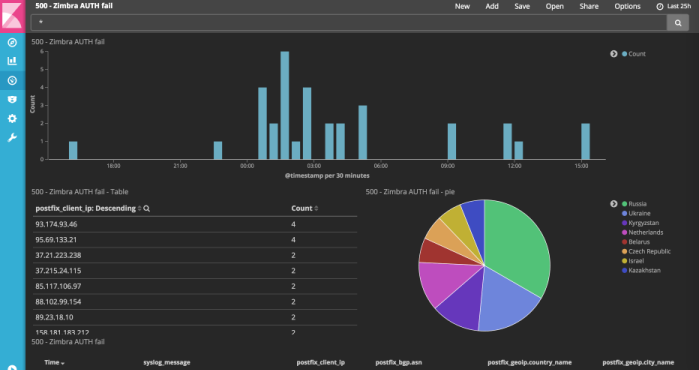Screen dimensions: 699x370
Task: Sort by Count column arrows
Action: [317, 209]
